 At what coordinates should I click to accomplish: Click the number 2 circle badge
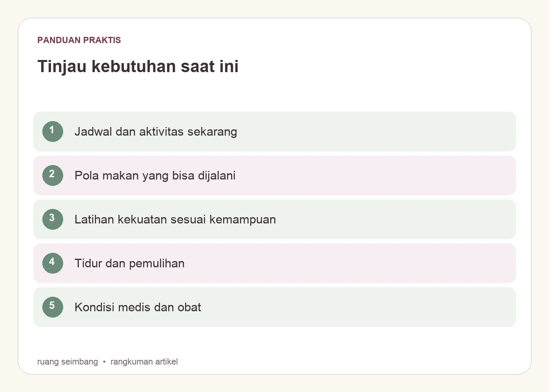point(53,175)
